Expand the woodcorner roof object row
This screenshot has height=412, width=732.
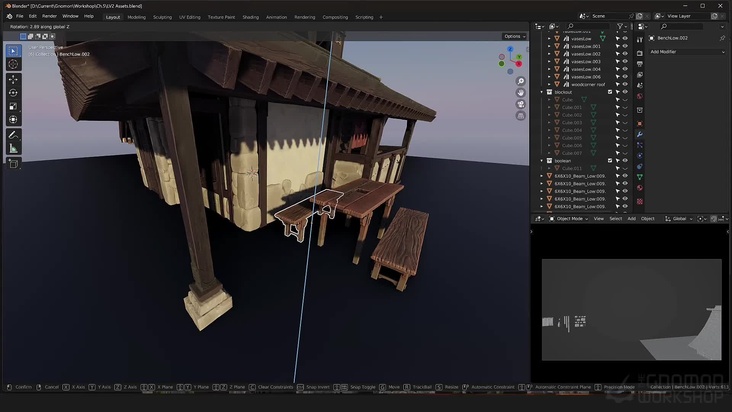(x=549, y=84)
